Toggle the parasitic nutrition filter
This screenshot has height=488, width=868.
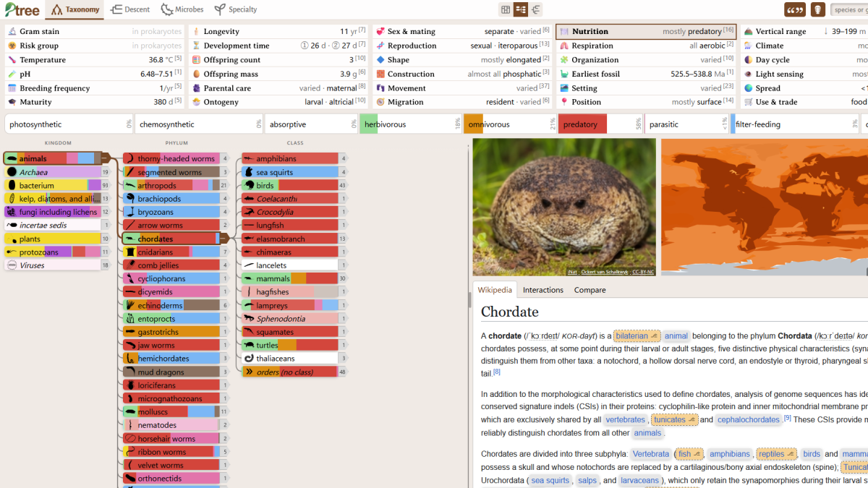(686, 124)
